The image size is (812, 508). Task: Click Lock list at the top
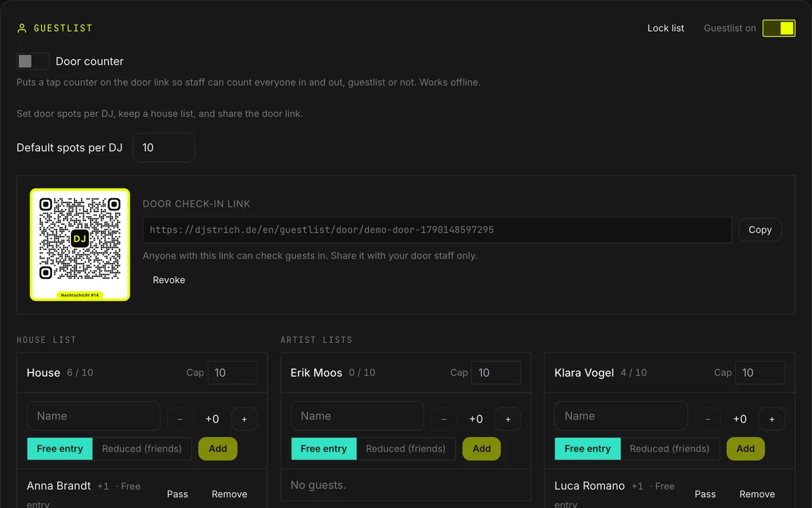tap(666, 28)
